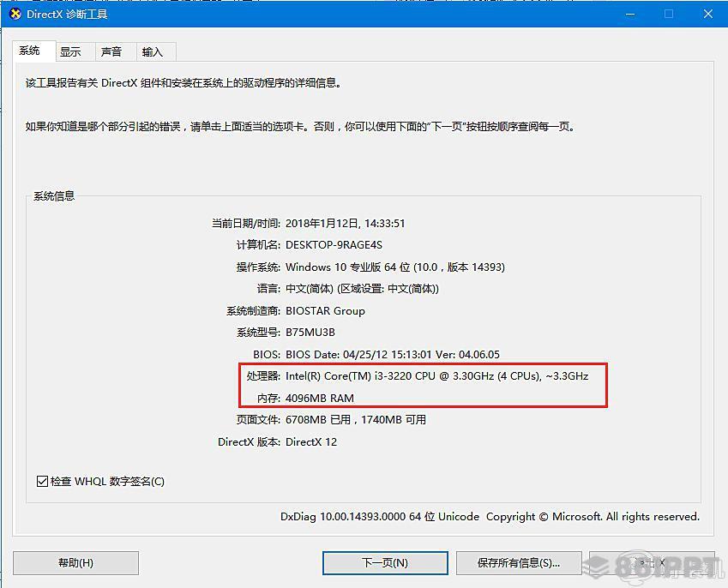Click the BIOSTAR Group manufacturer value

(x=325, y=311)
